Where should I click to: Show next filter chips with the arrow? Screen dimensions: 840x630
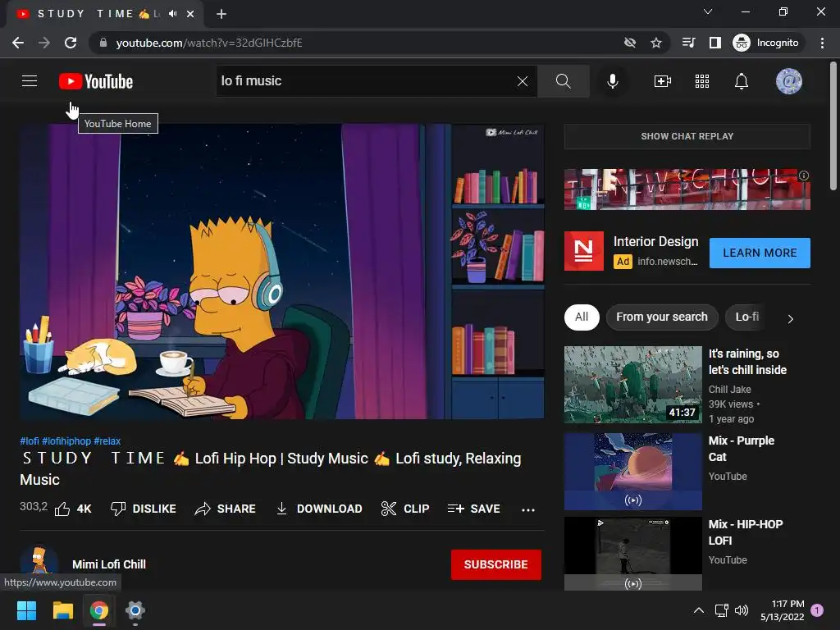[790, 319]
